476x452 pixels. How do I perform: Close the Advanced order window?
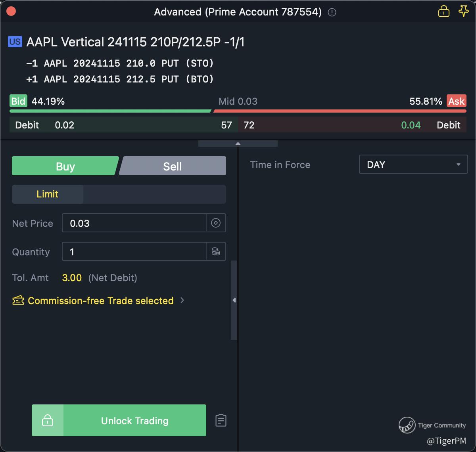tap(11, 11)
